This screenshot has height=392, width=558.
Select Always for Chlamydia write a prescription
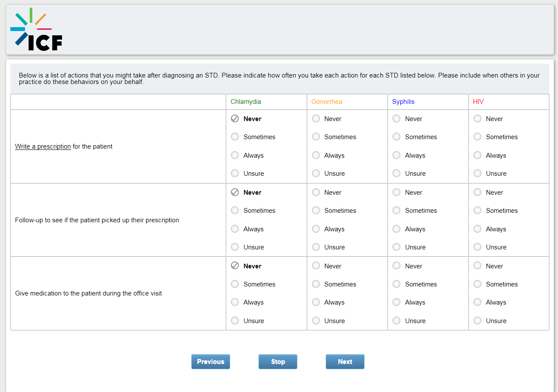pyautogui.click(x=235, y=156)
